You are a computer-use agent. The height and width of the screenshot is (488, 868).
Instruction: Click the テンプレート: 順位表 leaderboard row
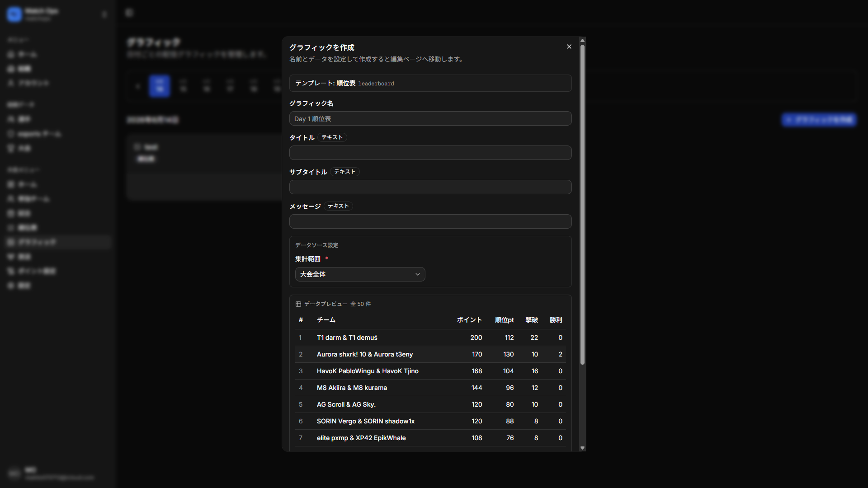(x=430, y=83)
